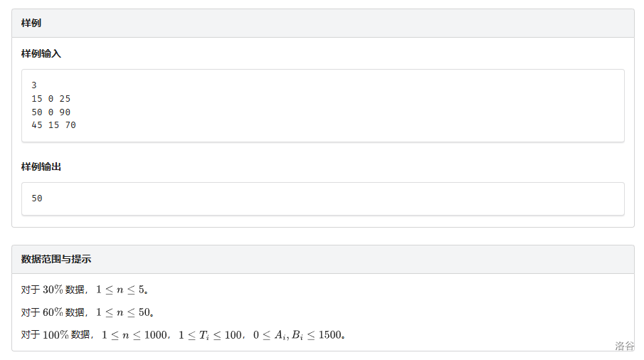The width and height of the screenshot is (644, 360).
Task: Click the formula 1 ≤ n ≤ 1000
Action: point(134,335)
